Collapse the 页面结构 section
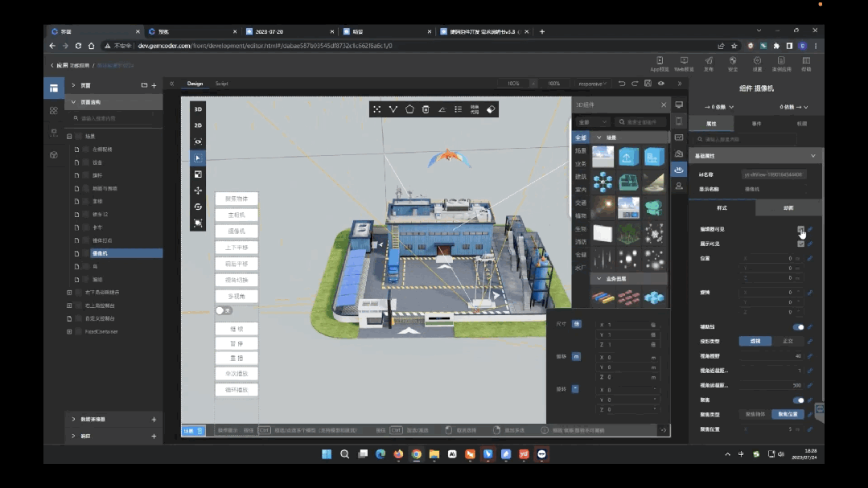 click(x=73, y=102)
